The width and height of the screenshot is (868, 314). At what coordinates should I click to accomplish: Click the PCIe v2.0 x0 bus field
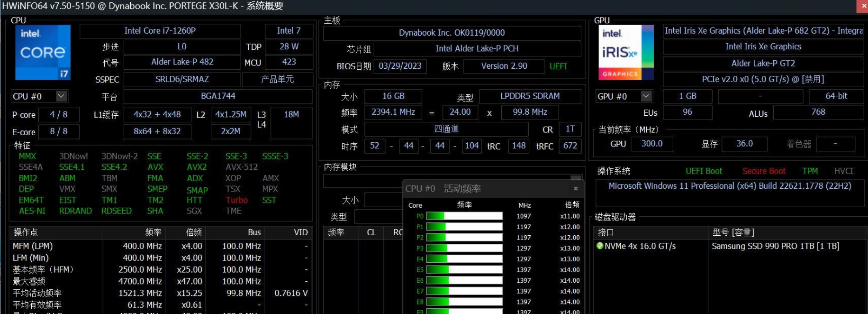tap(763, 79)
